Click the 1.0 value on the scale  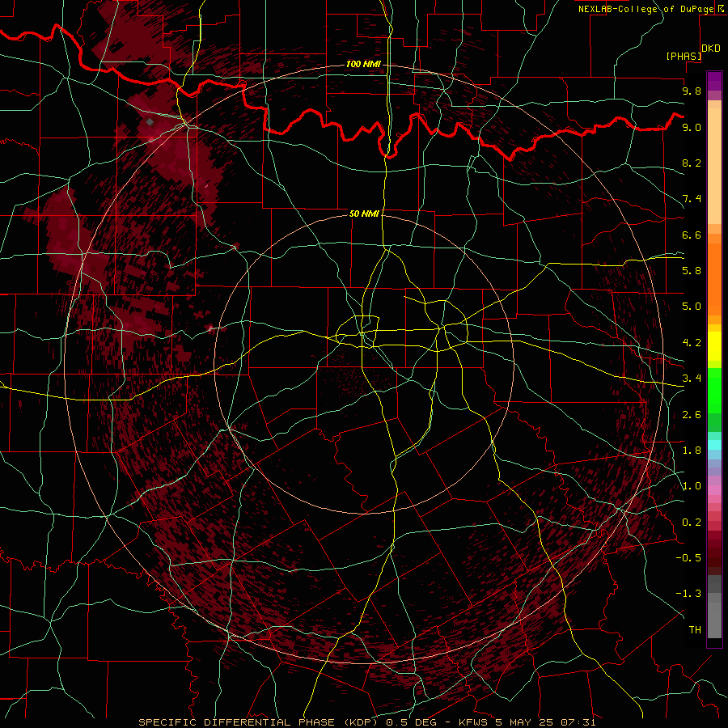(x=692, y=486)
